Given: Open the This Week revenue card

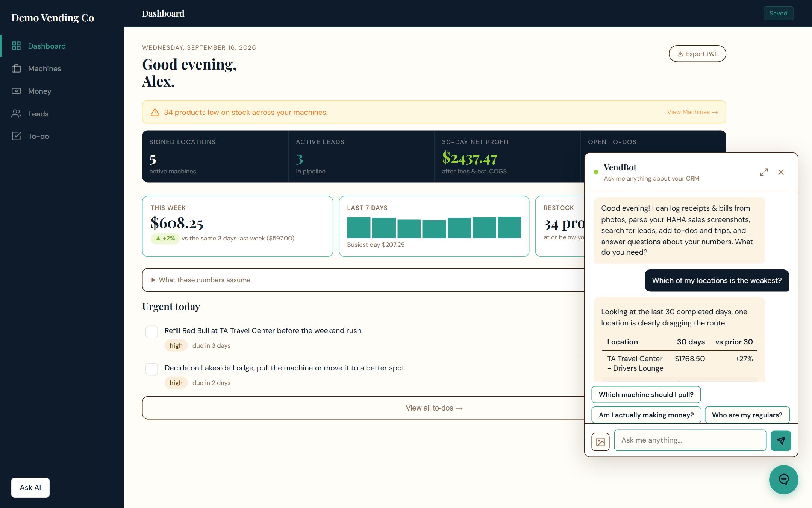Looking at the screenshot, I should [x=238, y=226].
